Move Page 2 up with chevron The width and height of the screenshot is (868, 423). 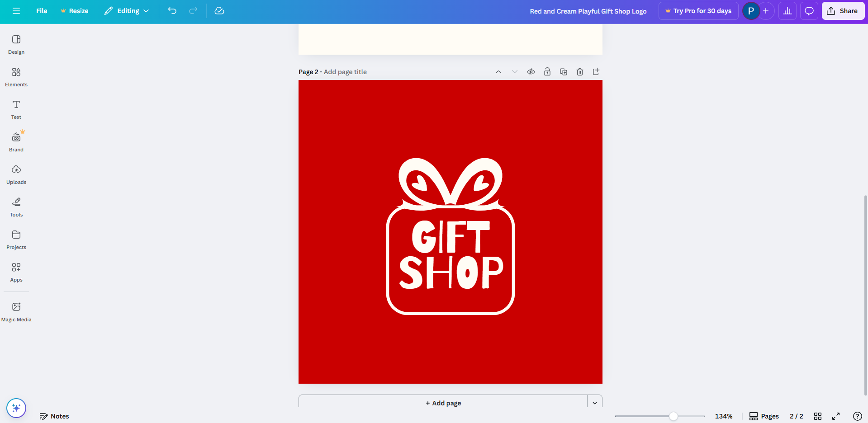[x=498, y=72]
